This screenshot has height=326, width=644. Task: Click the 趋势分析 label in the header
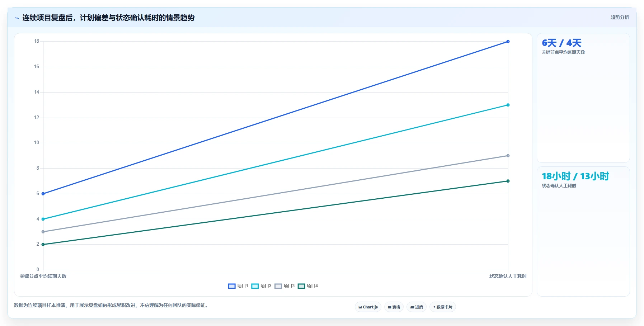coord(620,17)
